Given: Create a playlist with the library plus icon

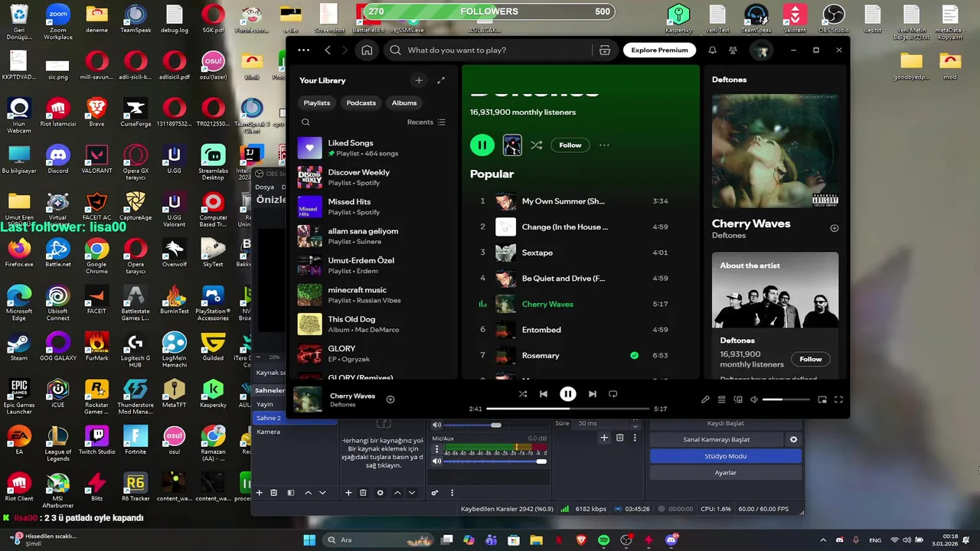Looking at the screenshot, I should 418,80.
